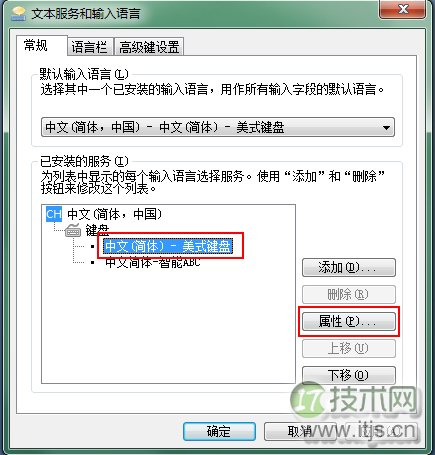
Task: Confirm settings with 确定 button
Action: click(219, 431)
